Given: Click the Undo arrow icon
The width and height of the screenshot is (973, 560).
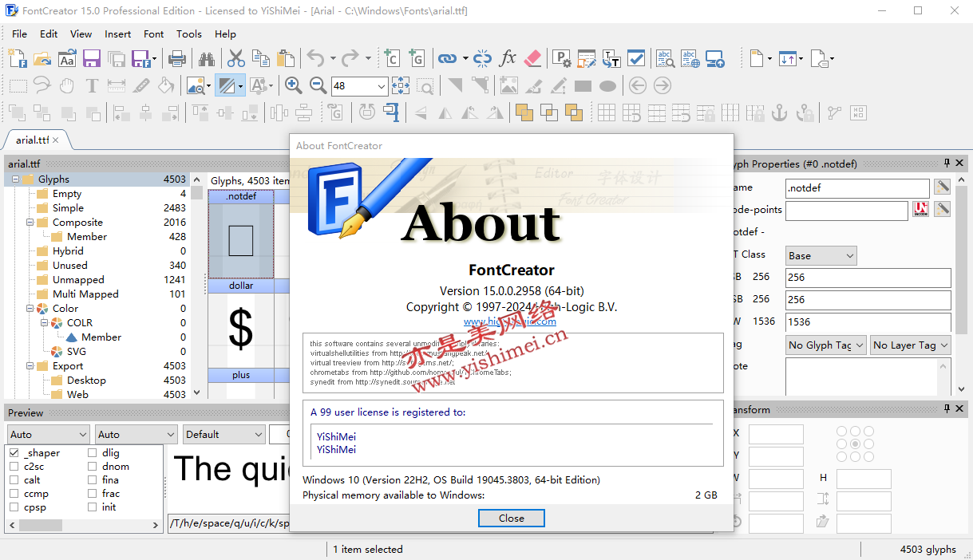Looking at the screenshot, I should coord(315,58).
